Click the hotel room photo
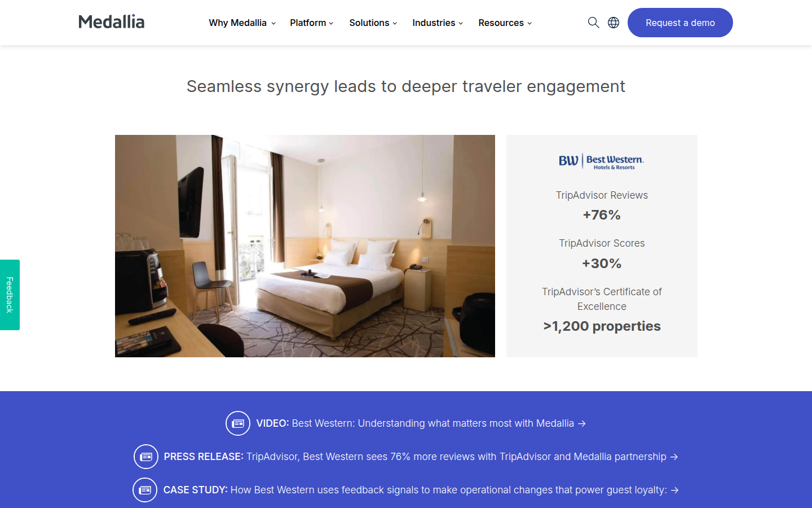Screen dimensions: 812x508 point(305,246)
